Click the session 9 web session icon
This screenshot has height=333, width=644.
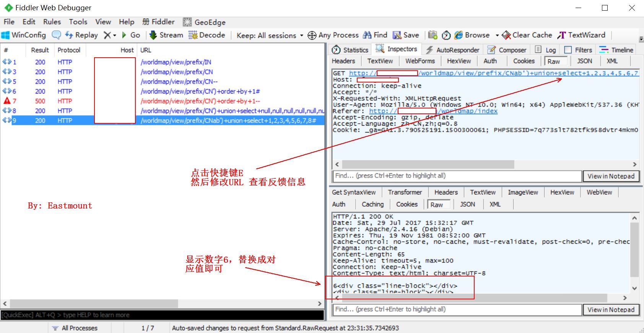click(x=7, y=120)
